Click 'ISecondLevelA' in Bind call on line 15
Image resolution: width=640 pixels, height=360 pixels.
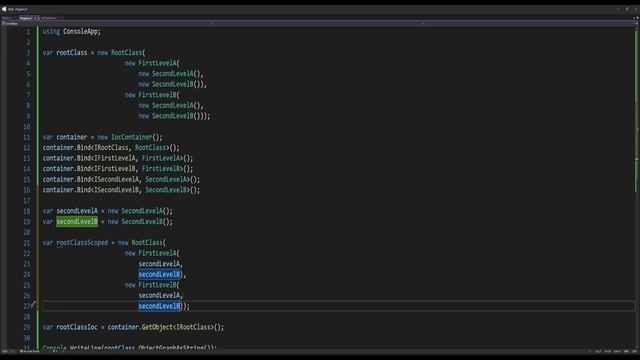click(x=116, y=180)
